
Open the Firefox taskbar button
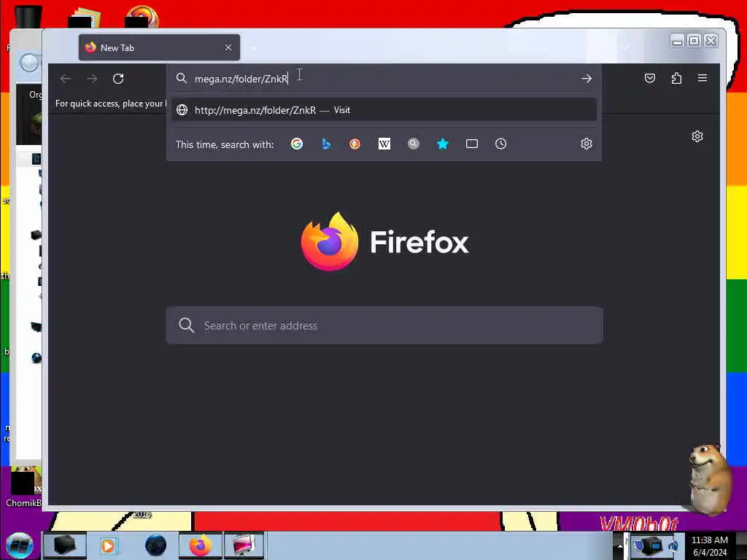pos(201,545)
